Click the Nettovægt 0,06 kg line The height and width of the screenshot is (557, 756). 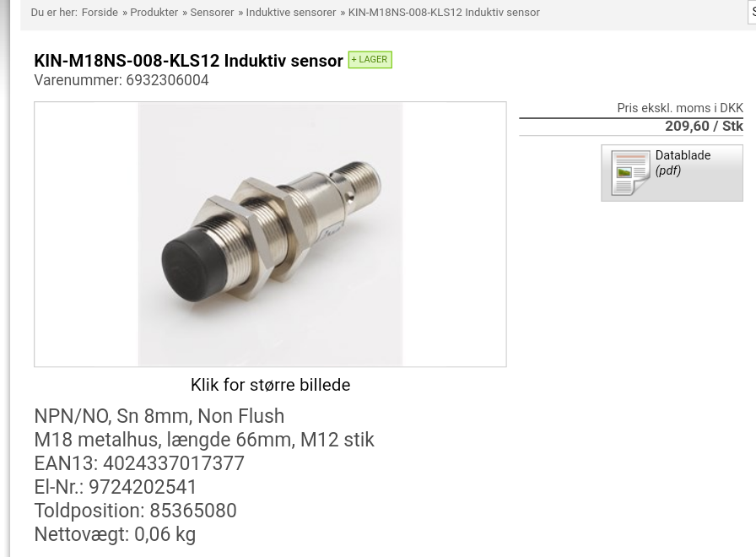point(116,534)
